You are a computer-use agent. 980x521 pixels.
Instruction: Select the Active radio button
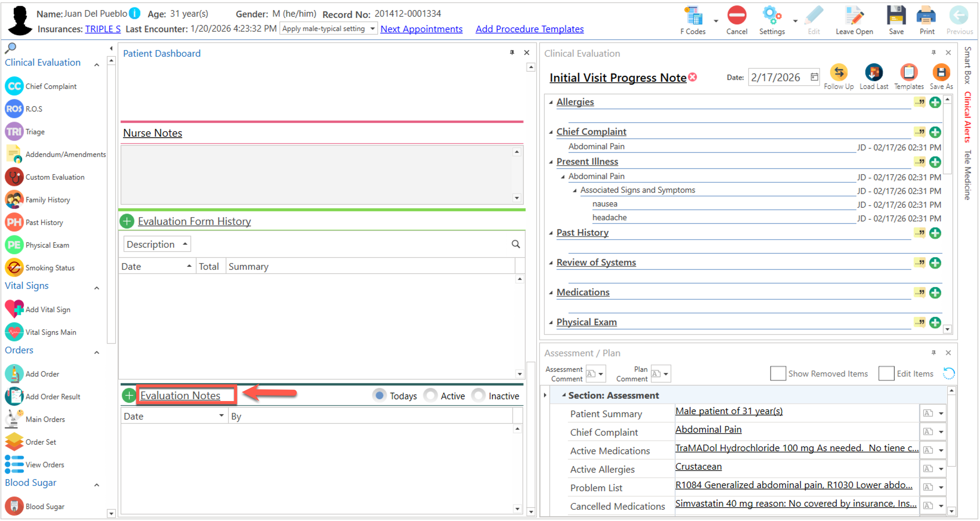[430, 395]
